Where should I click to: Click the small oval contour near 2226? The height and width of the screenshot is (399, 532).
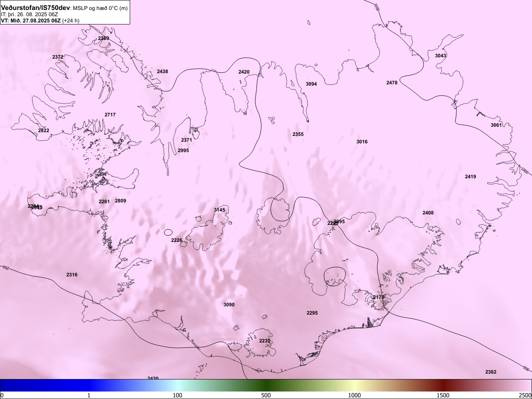coord(168,232)
